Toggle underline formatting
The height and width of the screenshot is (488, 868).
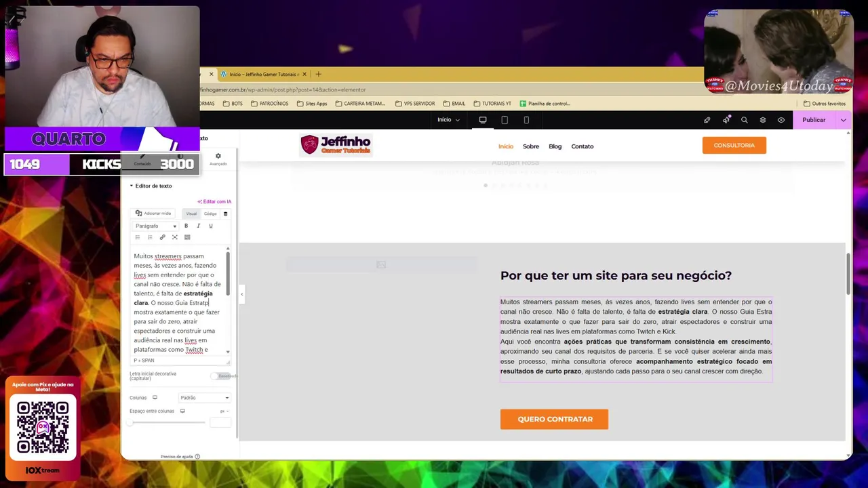coord(210,226)
